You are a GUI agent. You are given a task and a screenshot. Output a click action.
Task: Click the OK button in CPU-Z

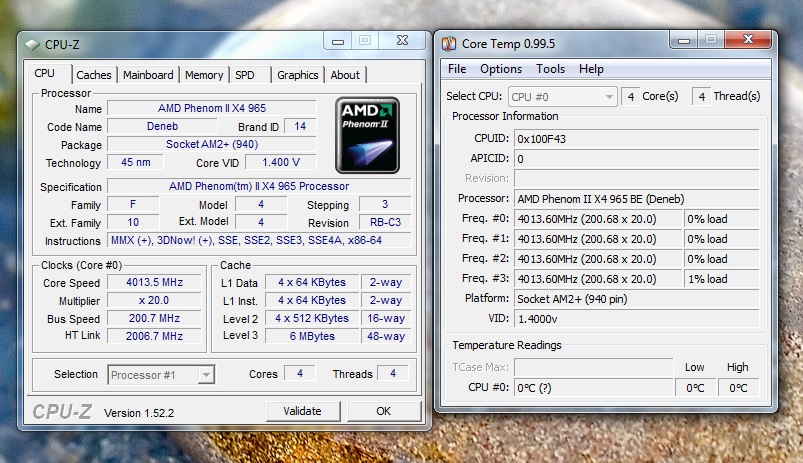tap(384, 411)
